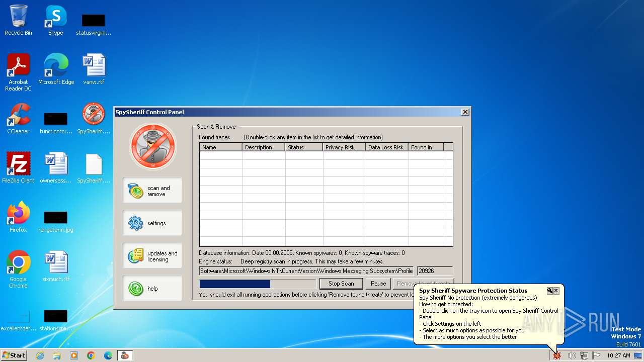Image resolution: width=644 pixels, height=362 pixels.
Task: Select SpySheriff desktop icon with logo
Action: [94, 119]
